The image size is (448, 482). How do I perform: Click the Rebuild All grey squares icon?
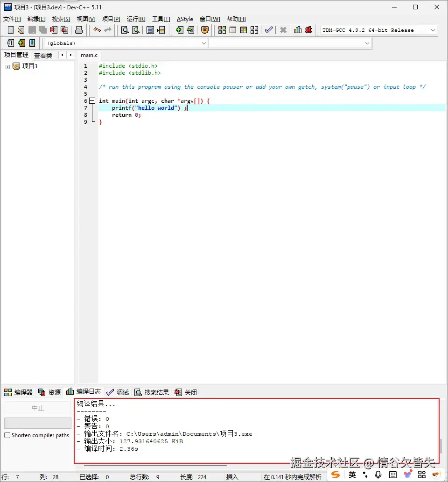254,30
